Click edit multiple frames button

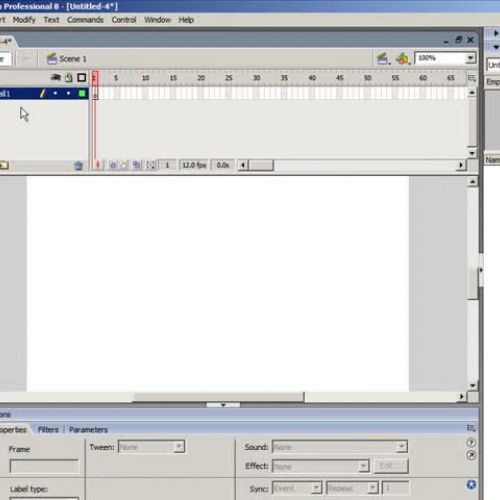point(137,165)
